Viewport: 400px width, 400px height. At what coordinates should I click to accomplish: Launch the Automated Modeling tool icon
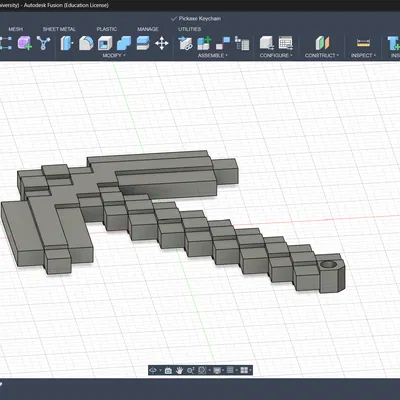coord(43,43)
